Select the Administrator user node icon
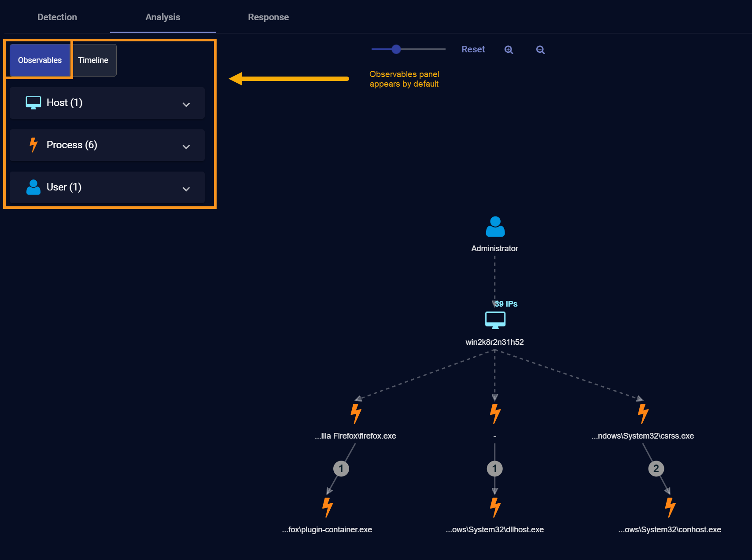The image size is (752, 560). [x=495, y=227]
